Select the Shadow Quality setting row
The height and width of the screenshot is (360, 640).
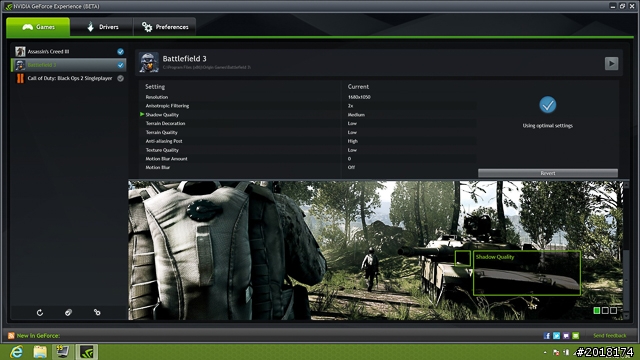(308, 115)
